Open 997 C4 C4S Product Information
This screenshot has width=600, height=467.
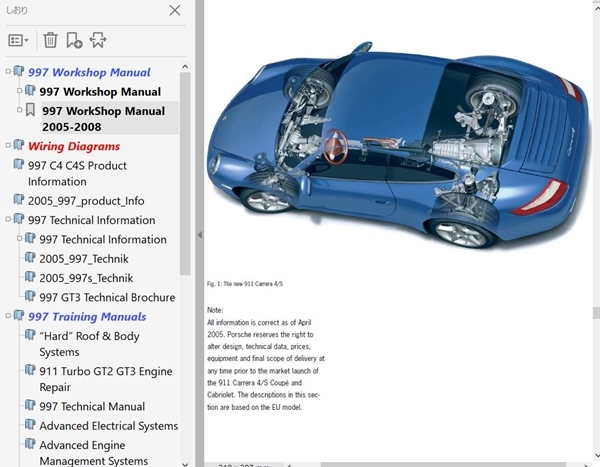point(77,173)
